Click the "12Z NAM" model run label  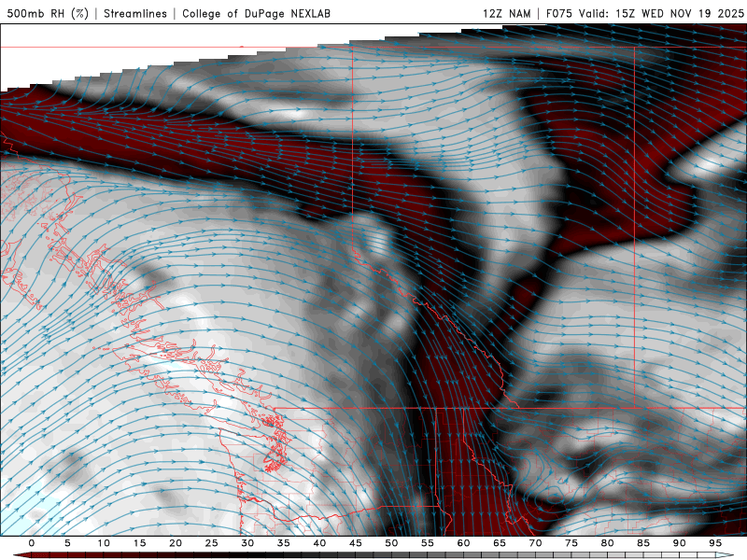coord(506,13)
